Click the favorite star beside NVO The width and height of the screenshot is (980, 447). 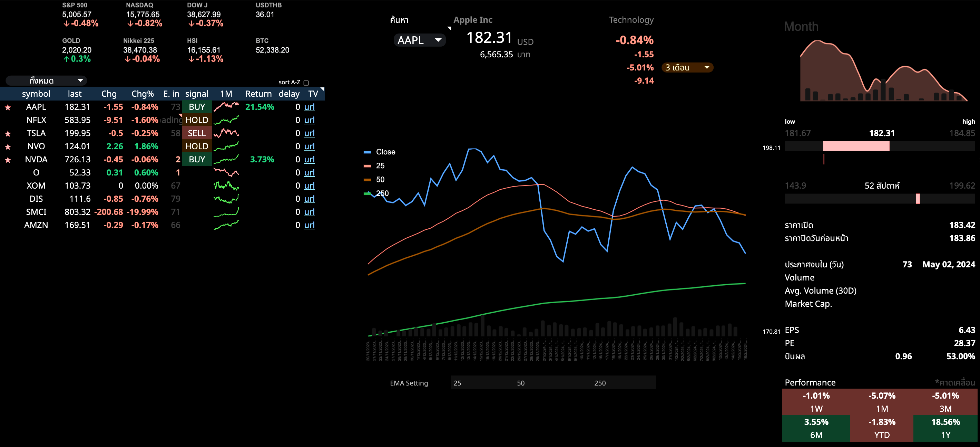pyautogui.click(x=8, y=146)
